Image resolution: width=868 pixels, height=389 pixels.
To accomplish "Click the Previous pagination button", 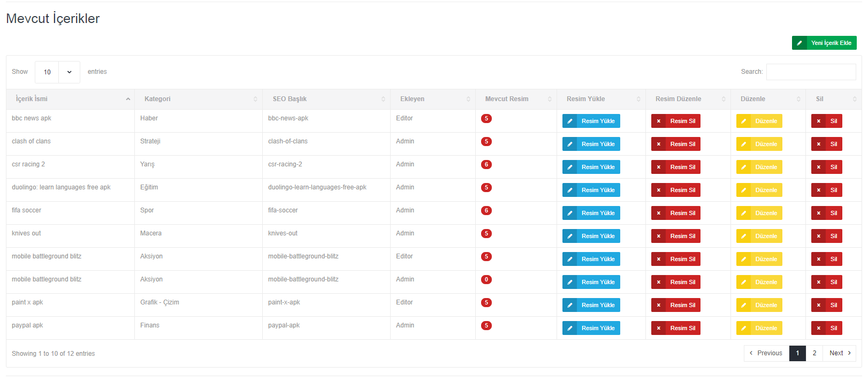I will click(x=766, y=353).
